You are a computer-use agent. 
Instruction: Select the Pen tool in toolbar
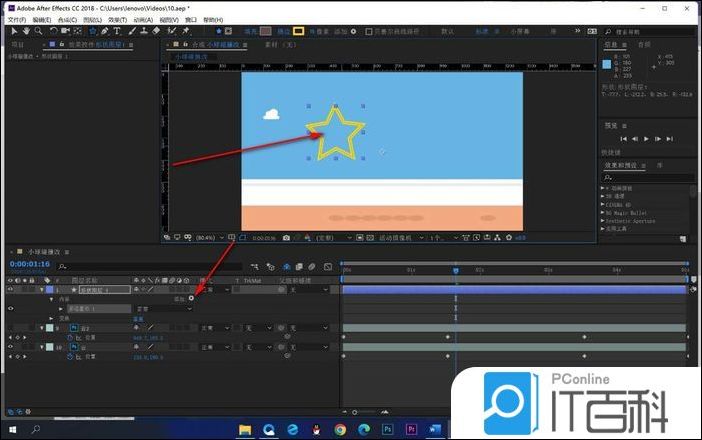[105, 31]
